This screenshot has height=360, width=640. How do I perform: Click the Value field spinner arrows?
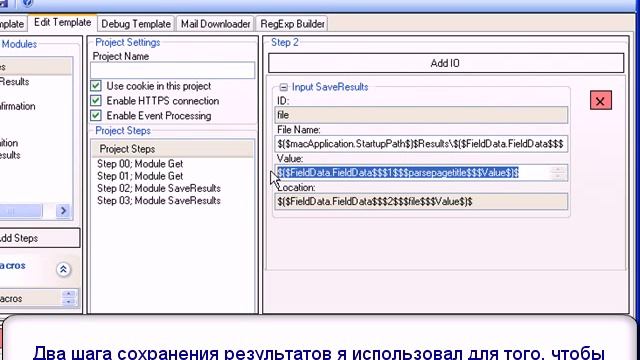click(x=558, y=173)
